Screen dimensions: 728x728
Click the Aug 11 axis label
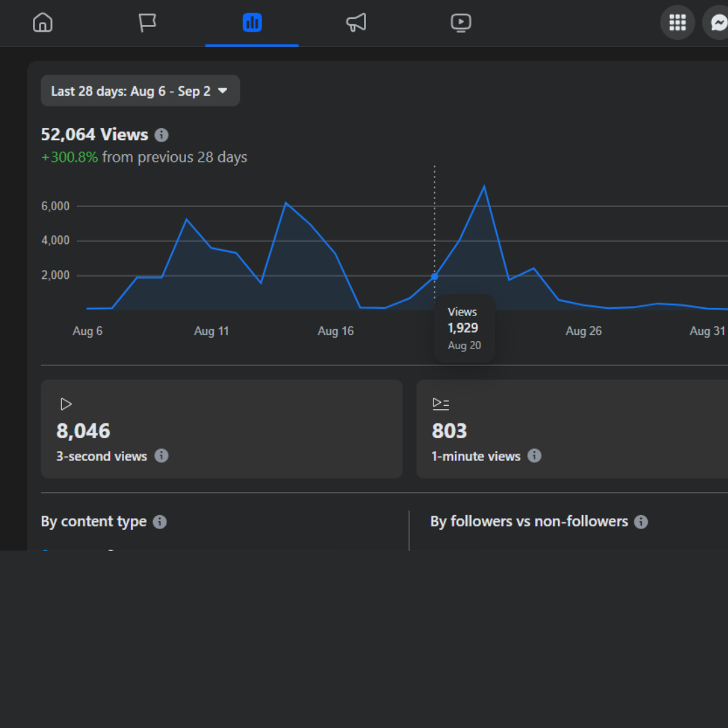(x=211, y=331)
